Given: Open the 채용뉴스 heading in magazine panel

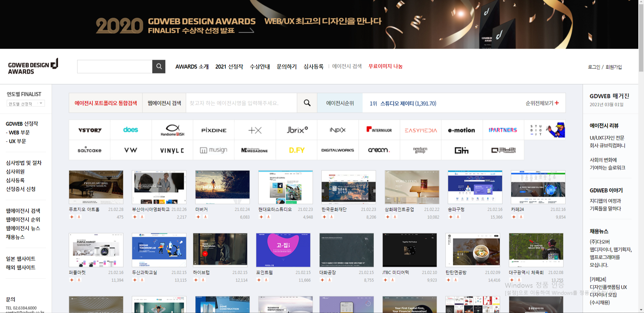Looking at the screenshot, I should (599, 231).
